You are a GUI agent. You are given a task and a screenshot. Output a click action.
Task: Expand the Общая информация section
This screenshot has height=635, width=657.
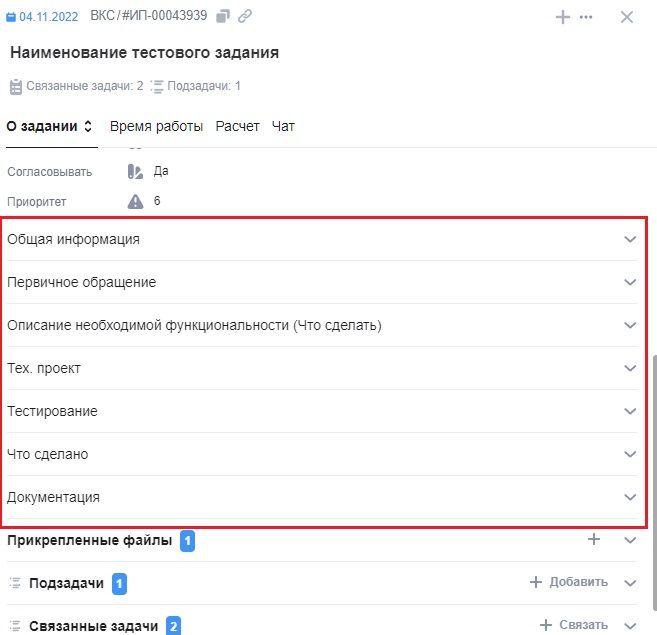[x=322, y=239]
